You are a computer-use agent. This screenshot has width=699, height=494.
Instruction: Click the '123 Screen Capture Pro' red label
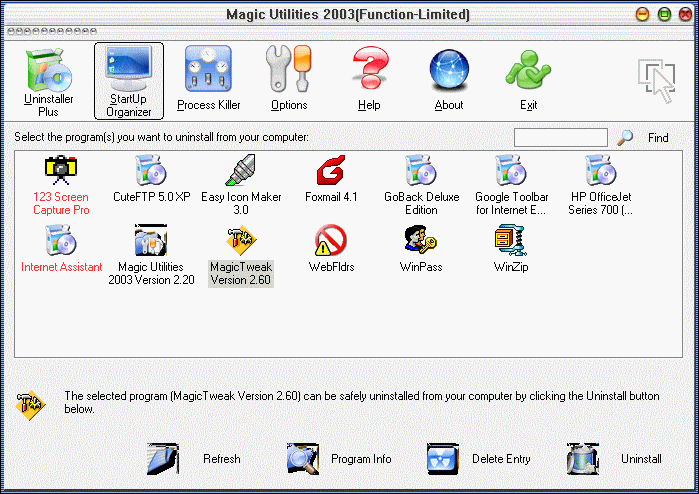tap(61, 203)
